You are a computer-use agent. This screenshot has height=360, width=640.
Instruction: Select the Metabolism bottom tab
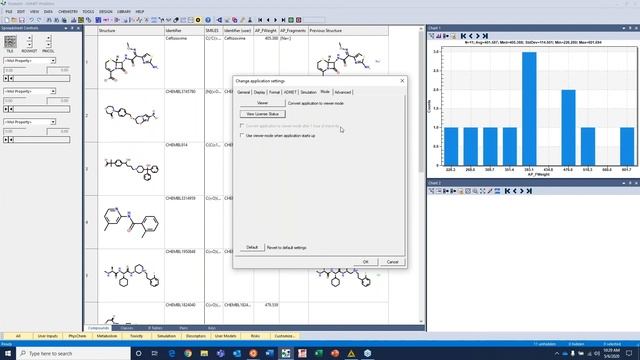107,336
